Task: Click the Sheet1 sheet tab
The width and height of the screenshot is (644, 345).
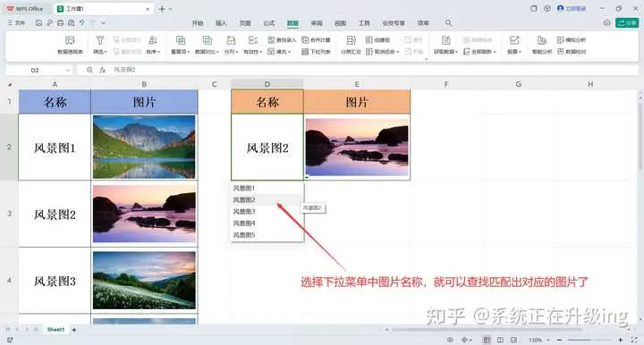Action: pyautogui.click(x=55, y=330)
